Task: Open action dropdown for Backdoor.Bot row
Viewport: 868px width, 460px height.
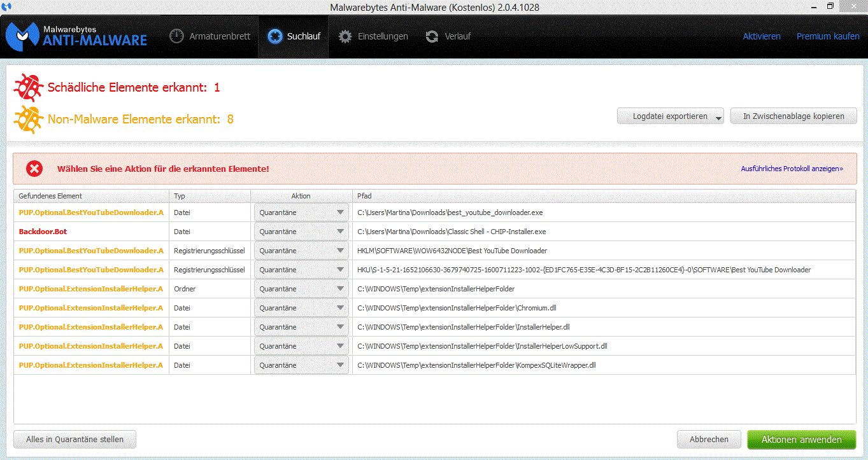Action: pos(340,232)
